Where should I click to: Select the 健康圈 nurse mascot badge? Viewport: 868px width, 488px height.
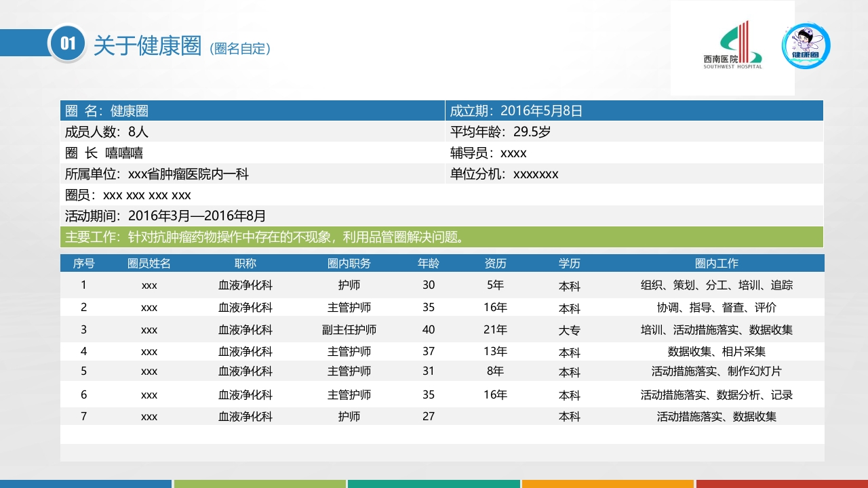807,46
